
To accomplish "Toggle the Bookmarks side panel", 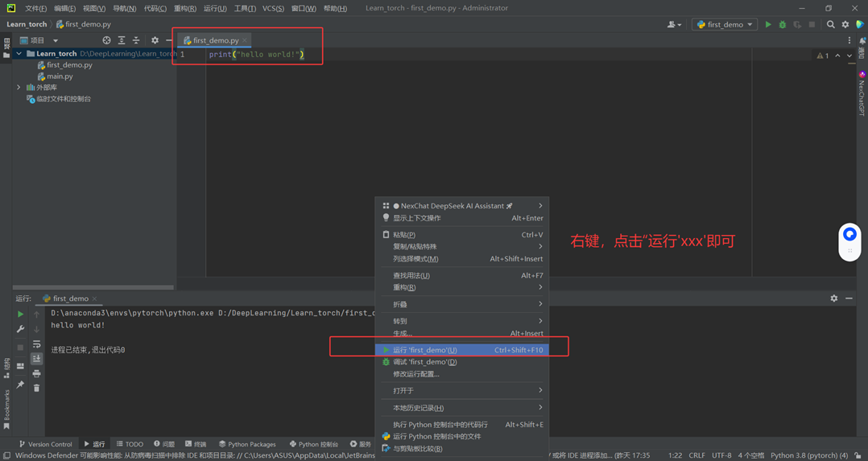I will point(6,410).
